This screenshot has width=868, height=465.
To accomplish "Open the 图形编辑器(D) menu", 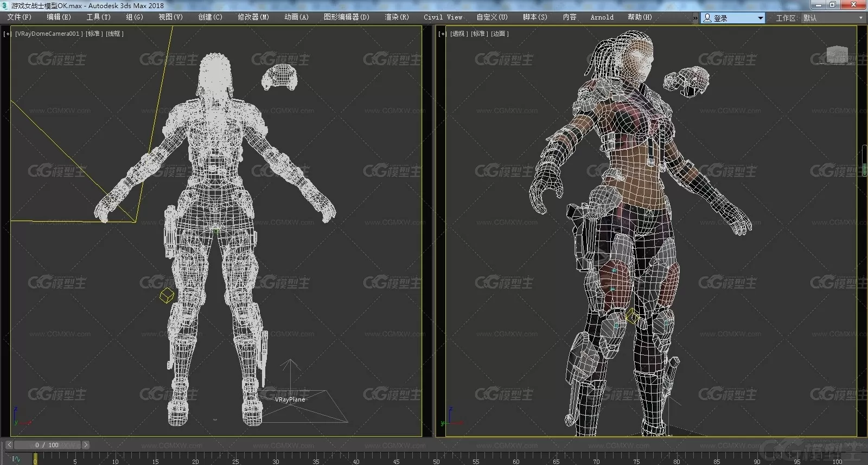I will [x=347, y=17].
